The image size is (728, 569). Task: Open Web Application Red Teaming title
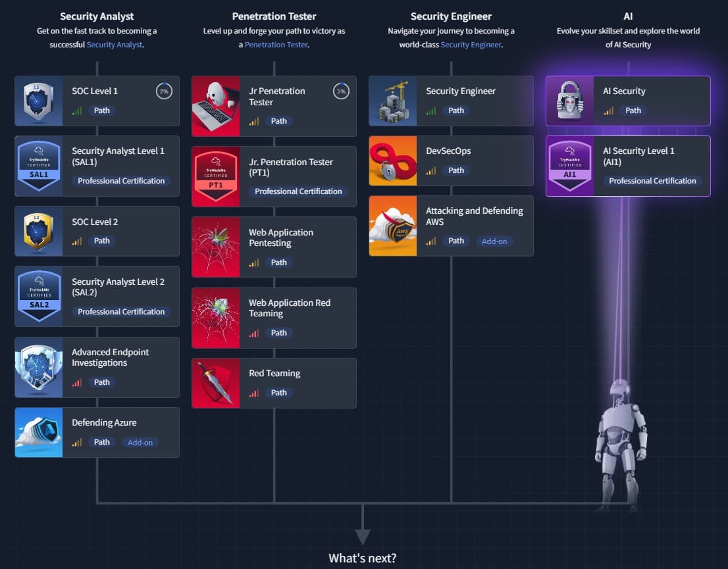[290, 308]
